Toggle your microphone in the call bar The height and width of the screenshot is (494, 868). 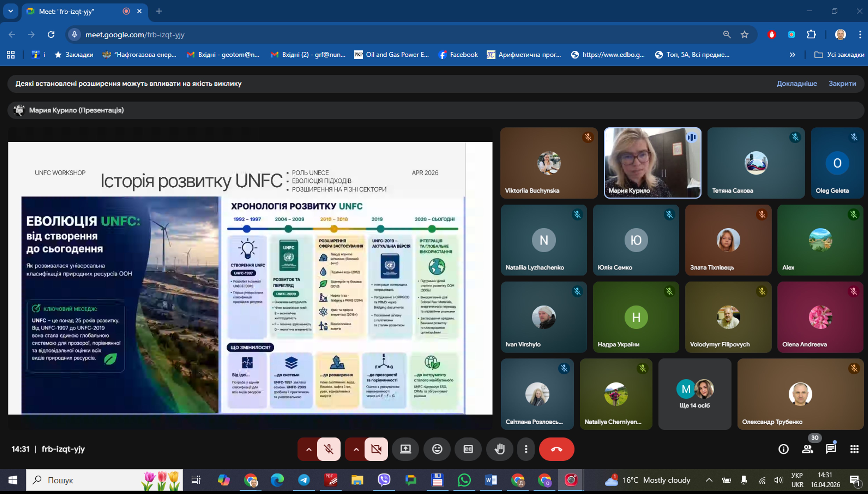point(329,449)
